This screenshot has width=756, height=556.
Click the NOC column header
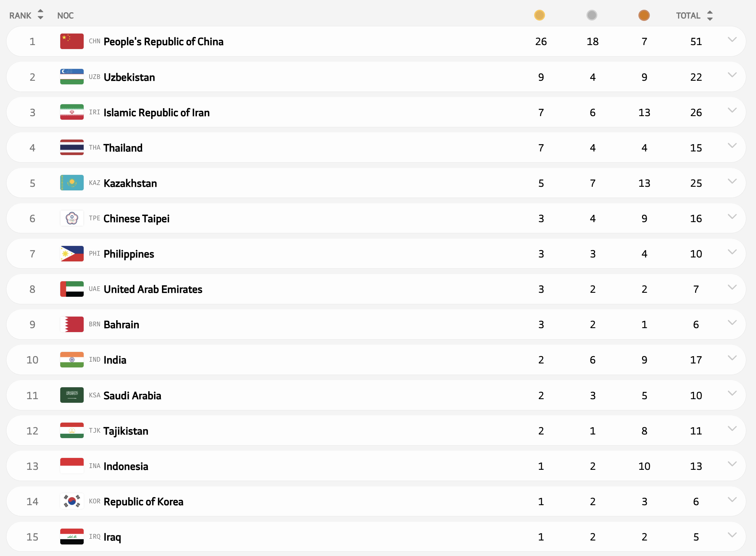(x=65, y=16)
